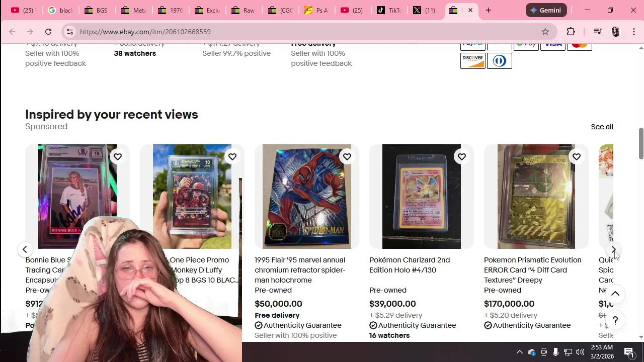Open media controls icon in toolbar
Image resolution: width=644 pixels, height=362 pixels.
598,32
